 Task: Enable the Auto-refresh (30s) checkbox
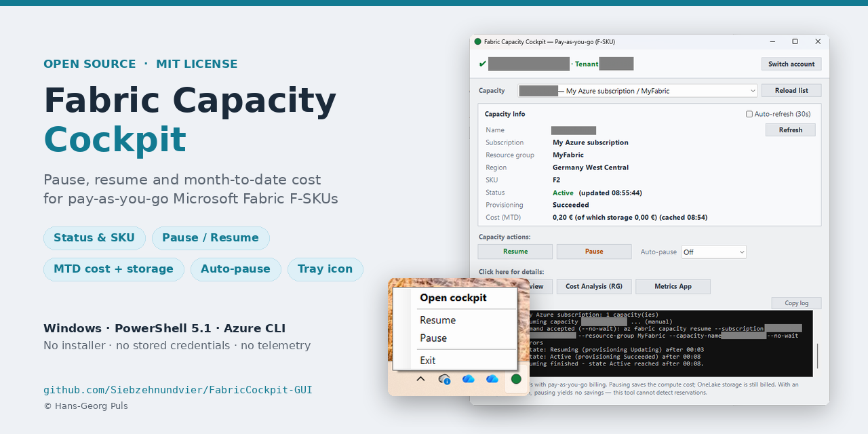(x=749, y=114)
